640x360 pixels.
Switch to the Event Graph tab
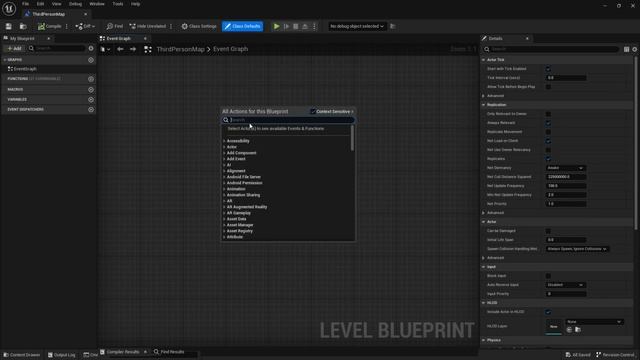click(x=119, y=38)
